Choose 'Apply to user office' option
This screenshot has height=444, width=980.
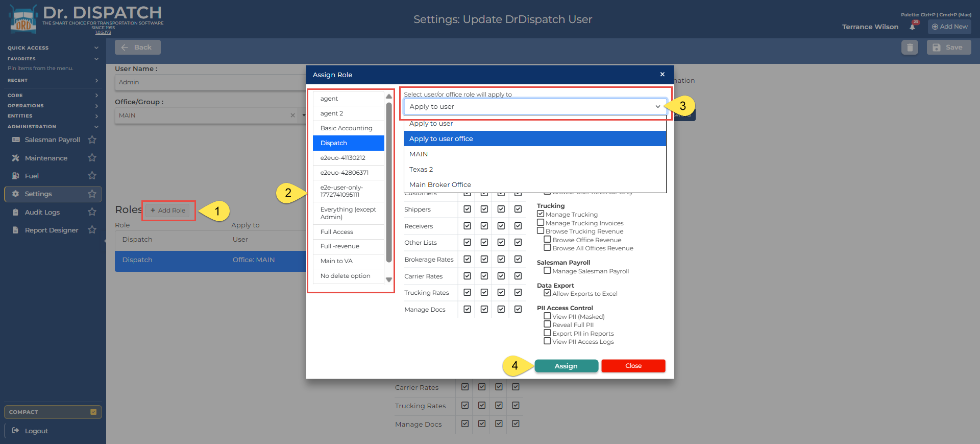[x=535, y=138]
